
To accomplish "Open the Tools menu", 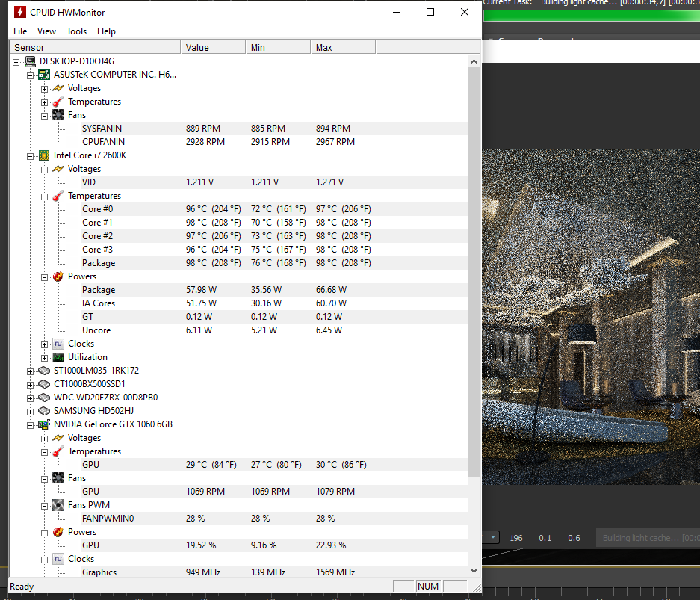I will tap(76, 31).
